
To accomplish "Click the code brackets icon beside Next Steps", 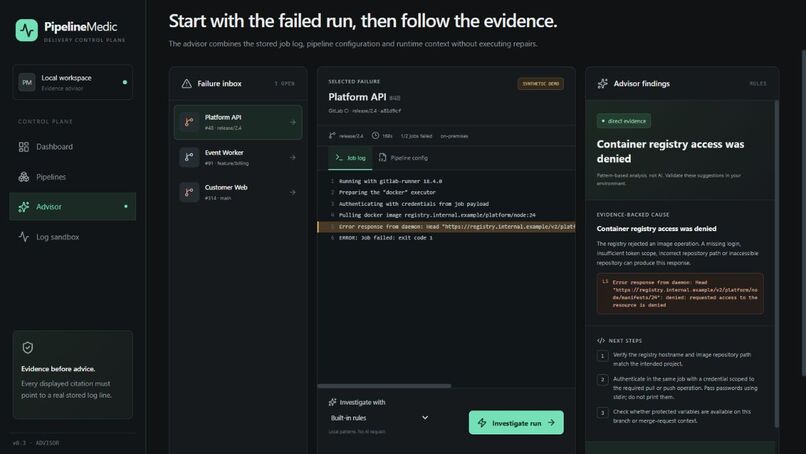I will tap(601, 341).
